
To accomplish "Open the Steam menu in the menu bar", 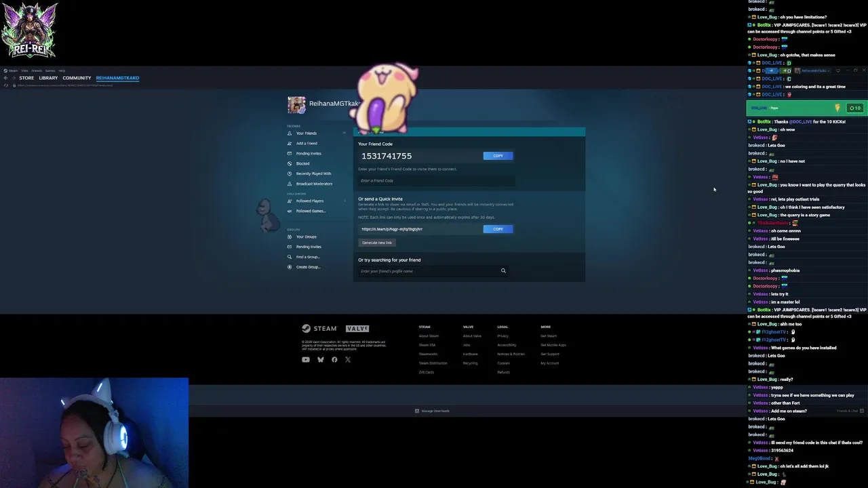I will [x=13, y=70].
